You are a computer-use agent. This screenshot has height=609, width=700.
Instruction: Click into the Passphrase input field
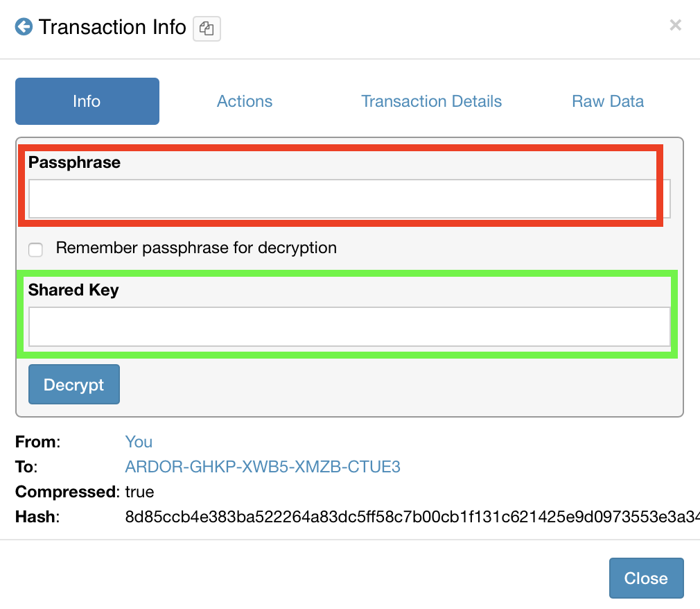click(349, 199)
